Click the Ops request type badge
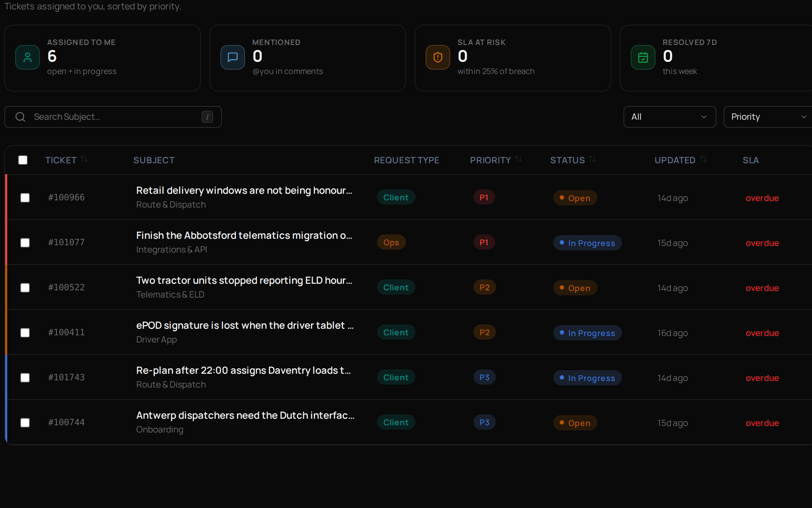 click(391, 242)
